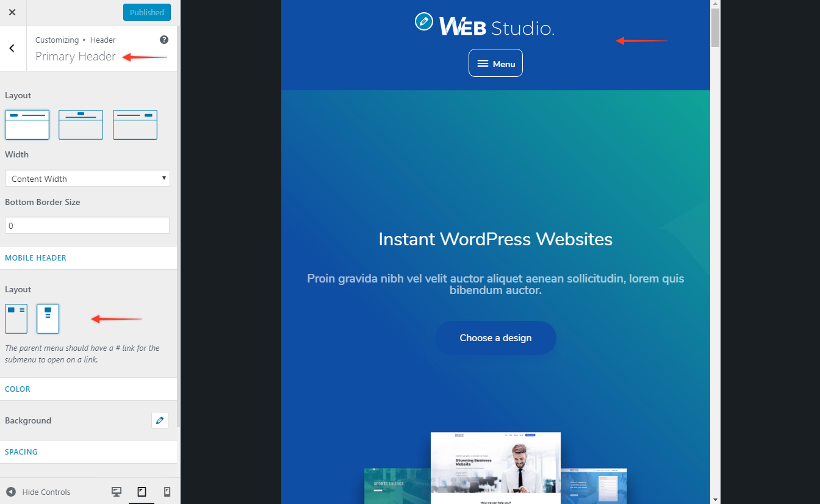Viewport: 820px width, 504px height.
Task: Click the Published button
Action: pyautogui.click(x=147, y=12)
